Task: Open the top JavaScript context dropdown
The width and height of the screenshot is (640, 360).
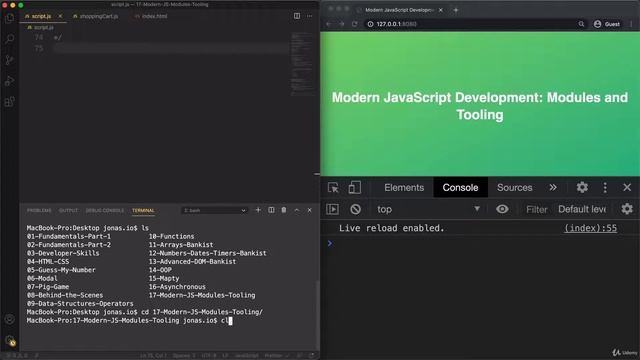Action: [428, 209]
